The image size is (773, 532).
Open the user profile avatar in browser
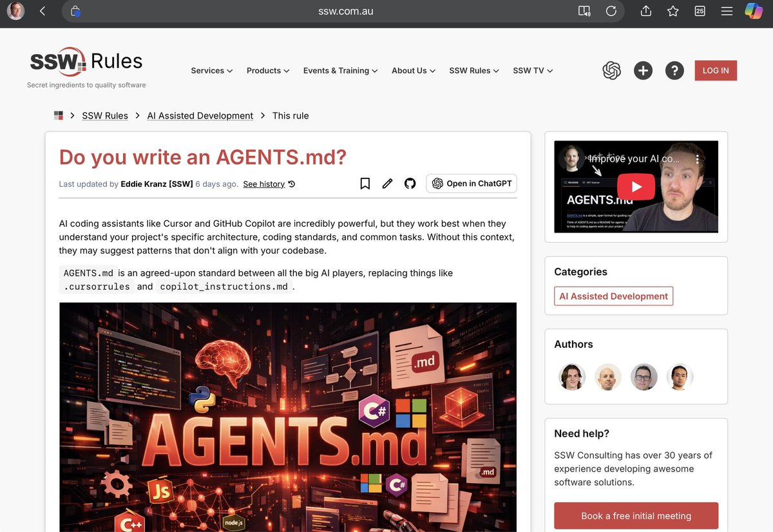(x=15, y=11)
